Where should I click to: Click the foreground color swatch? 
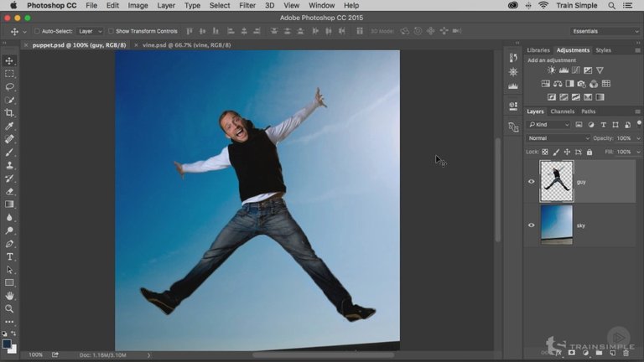point(7,343)
